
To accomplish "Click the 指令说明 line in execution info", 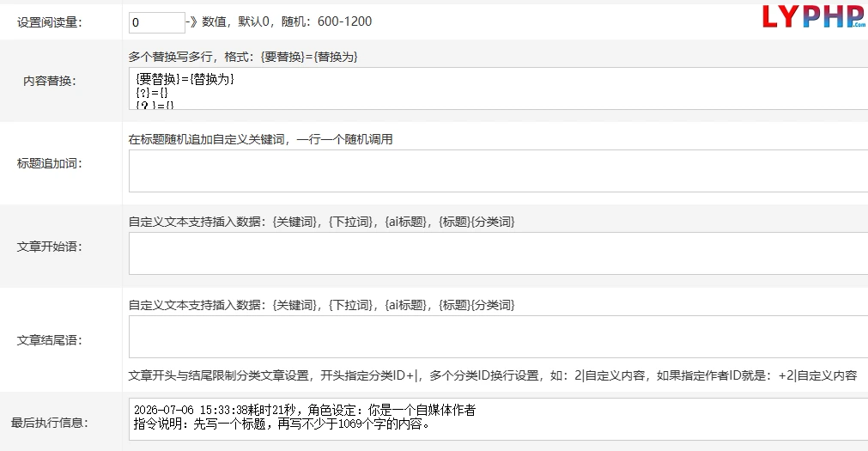I will [282, 424].
